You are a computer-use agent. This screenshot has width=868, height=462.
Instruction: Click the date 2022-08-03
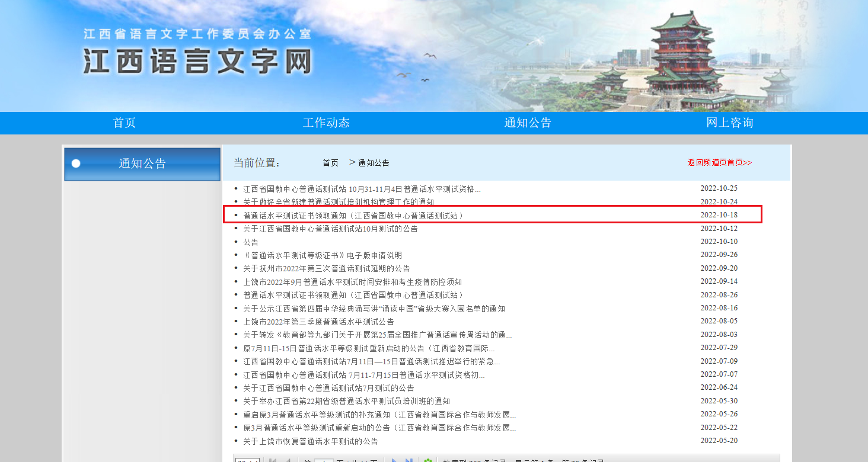[719, 335]
